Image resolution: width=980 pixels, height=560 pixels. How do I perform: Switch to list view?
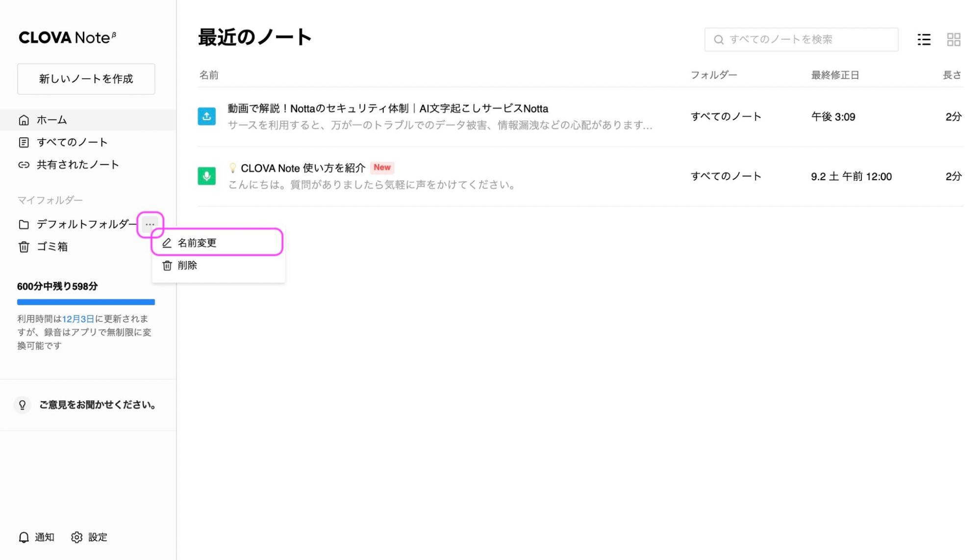pos(924,40)
